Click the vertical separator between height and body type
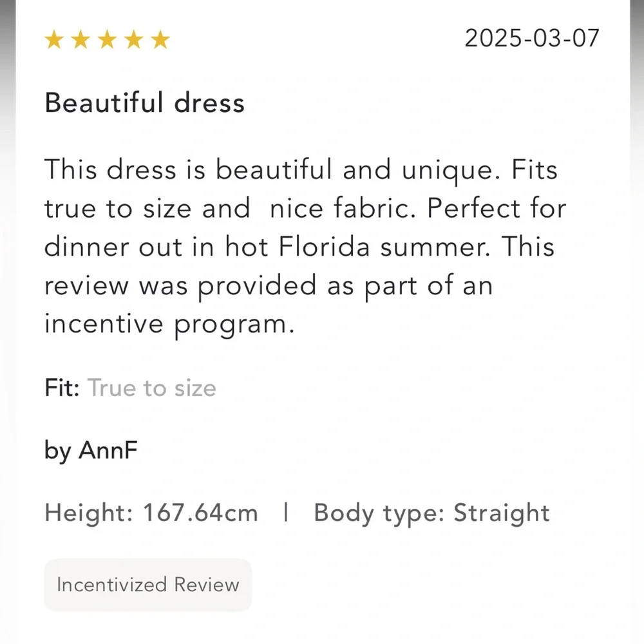The width and height of the screenshot is (644, 644). click(286, 513)
